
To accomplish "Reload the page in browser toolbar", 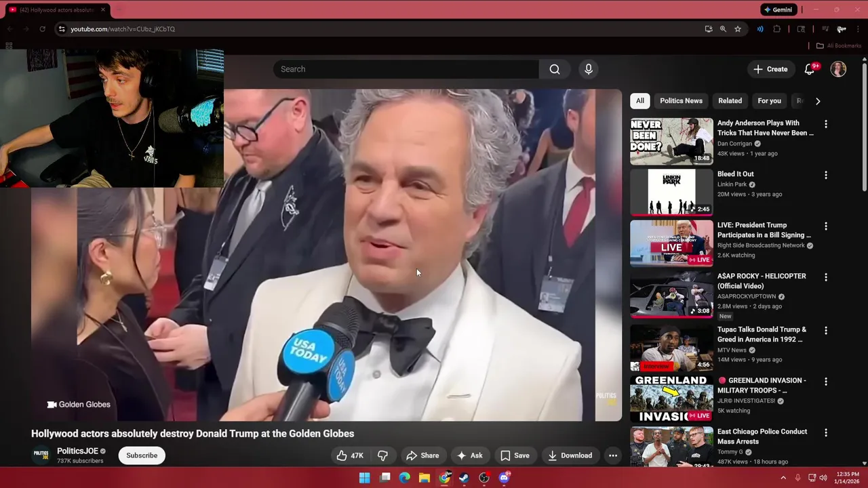I will [x=42, y=29].
